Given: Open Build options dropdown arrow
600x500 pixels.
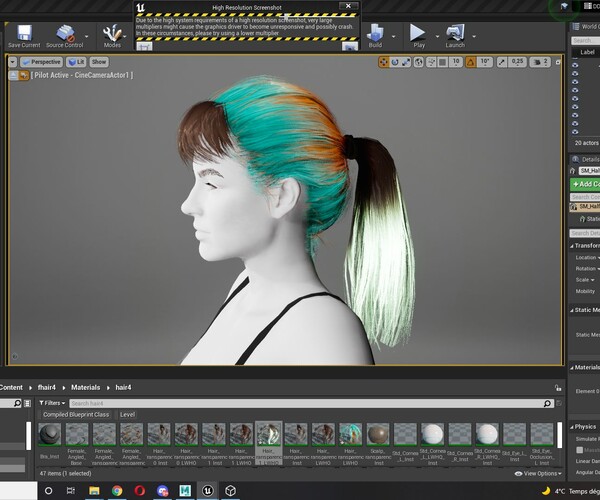Looking at the screenshot, I should [x=394, y=36].
